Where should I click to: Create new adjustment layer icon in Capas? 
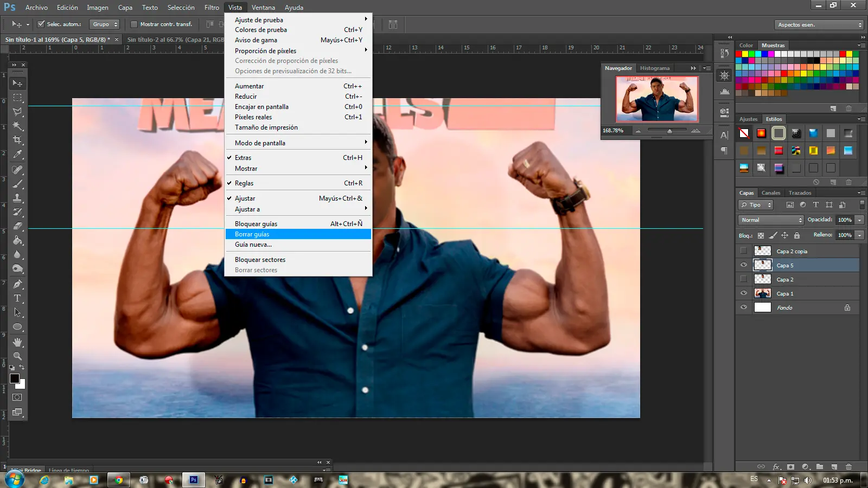pos(806,467)
